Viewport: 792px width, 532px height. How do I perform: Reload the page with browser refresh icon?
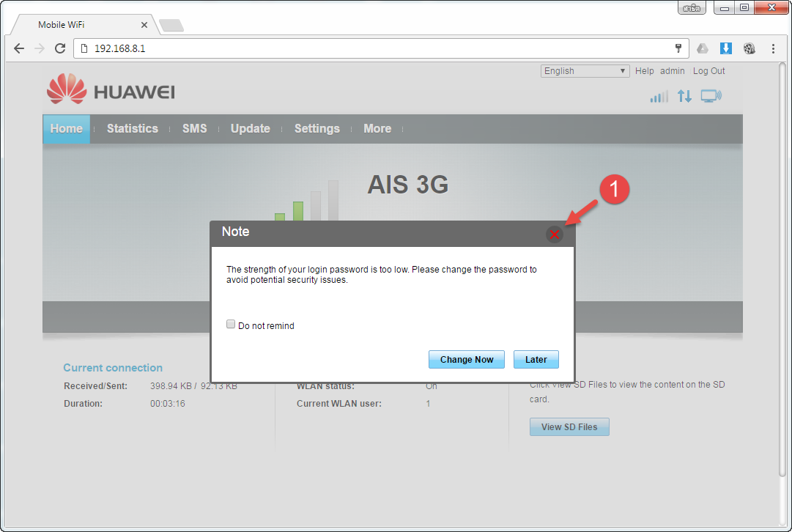point(60,49)
